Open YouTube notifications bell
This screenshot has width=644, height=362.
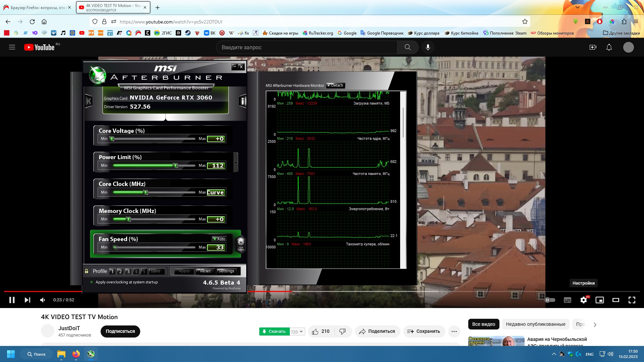coord(609,47)
